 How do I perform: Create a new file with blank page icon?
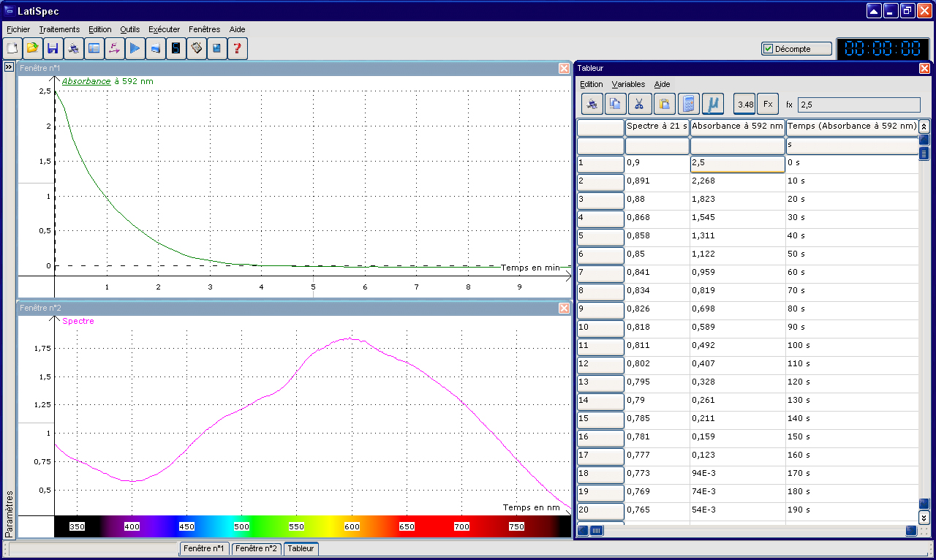12,48
